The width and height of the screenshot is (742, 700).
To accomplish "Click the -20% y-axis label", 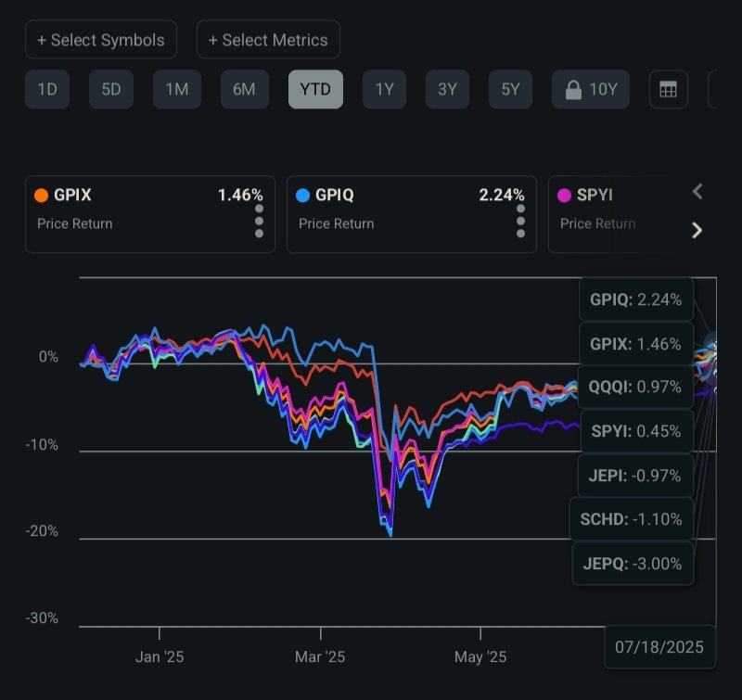I will tap(42, 531).
